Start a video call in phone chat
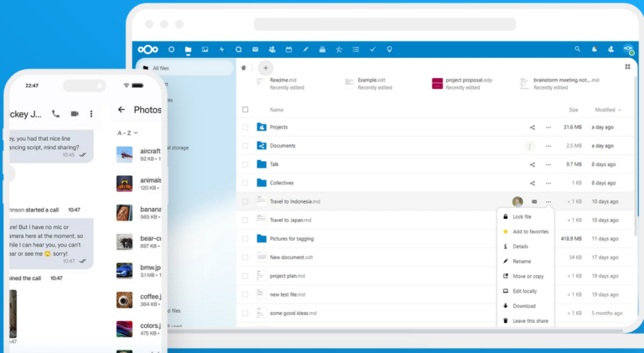The width and height of the screenshot is (644, 353). click(74, 113)
